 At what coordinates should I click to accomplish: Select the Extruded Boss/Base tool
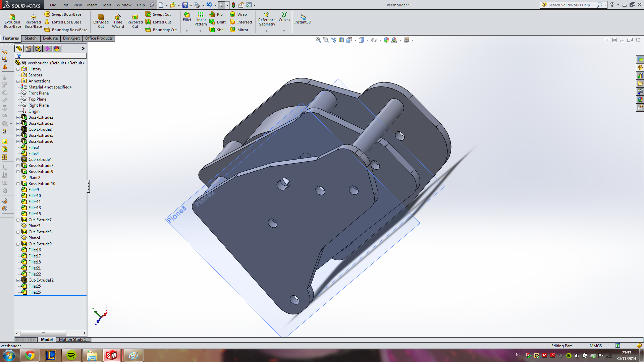pos(12,21)
